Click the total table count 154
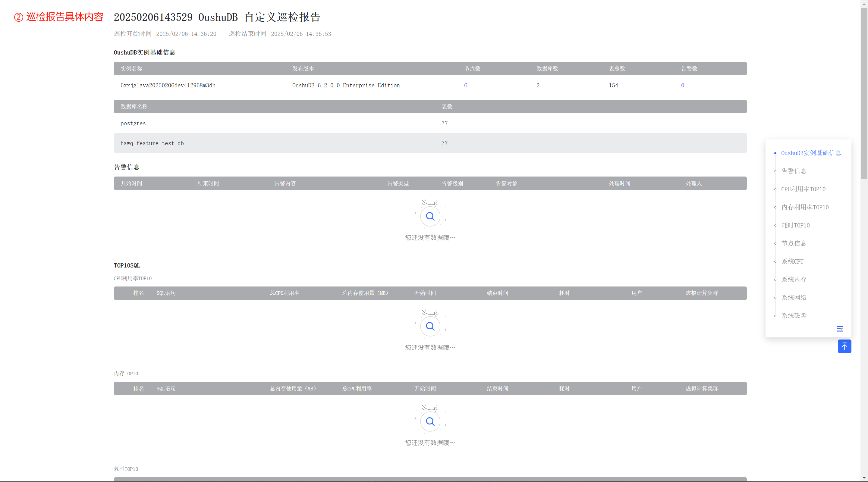This screenshot has height=482, width=868. click(613, 86)
